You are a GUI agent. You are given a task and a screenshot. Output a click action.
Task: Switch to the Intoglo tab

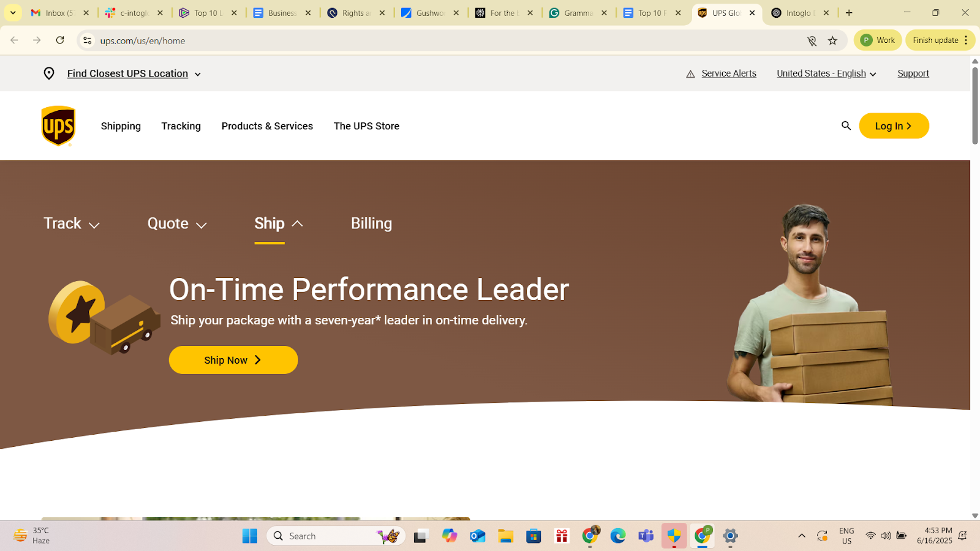(799, 13)
